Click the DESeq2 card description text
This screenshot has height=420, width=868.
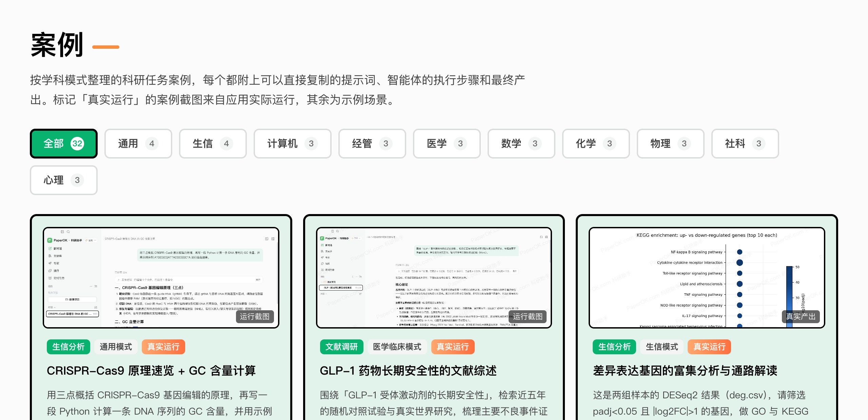[x=701, y=403]
